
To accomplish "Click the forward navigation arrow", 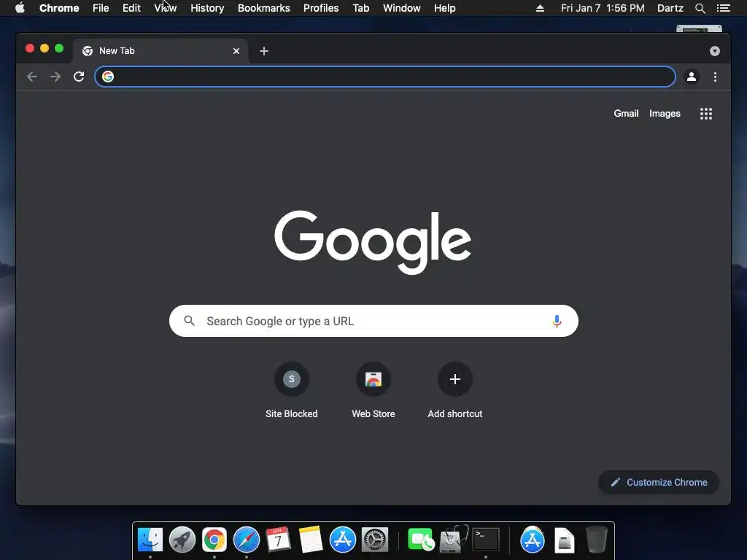I will (x=55, y=77).
